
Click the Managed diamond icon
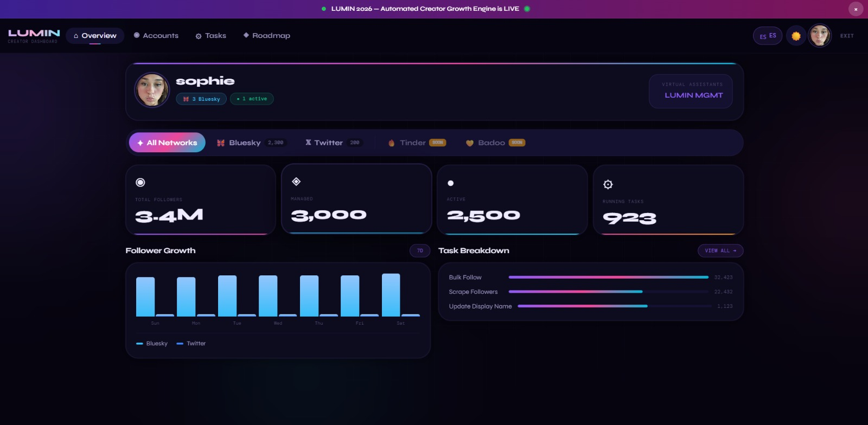click(296, 182)
